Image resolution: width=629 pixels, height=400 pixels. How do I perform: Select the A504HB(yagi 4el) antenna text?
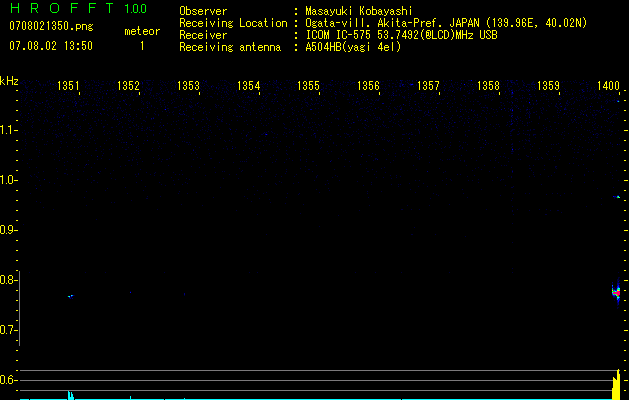pos(353,47)
